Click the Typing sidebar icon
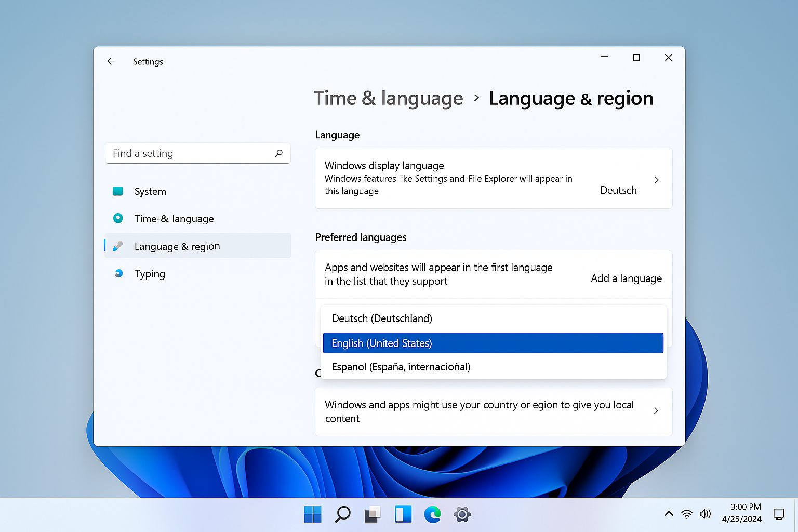The height and width of the screenshot is (532, 798). pyautogui.click(x=118, y=273)
